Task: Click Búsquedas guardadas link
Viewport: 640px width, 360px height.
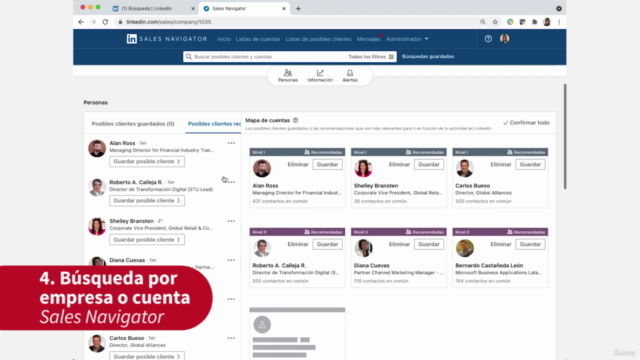Action: 428,57
